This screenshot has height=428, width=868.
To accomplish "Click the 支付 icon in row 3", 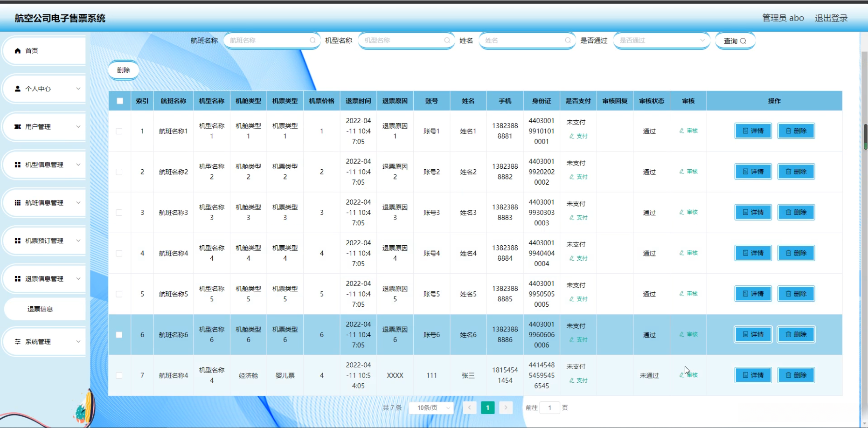I will [572, 218].
